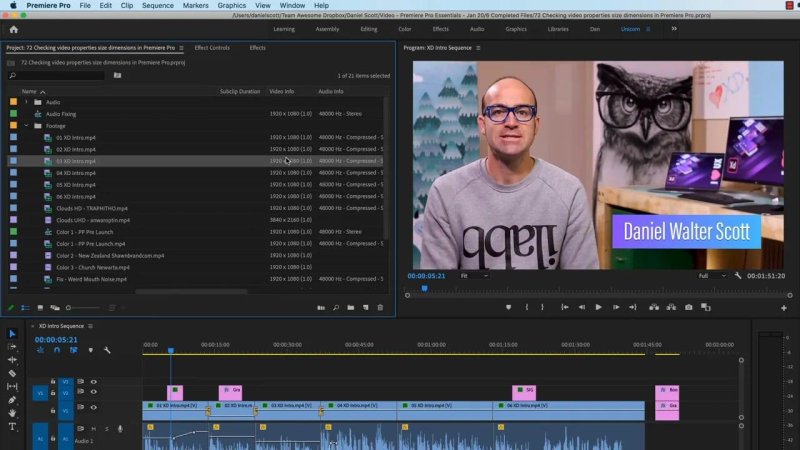The image size is (800, 450).
Task: Enable voice-over record on A1
Action: click(120, 429)
